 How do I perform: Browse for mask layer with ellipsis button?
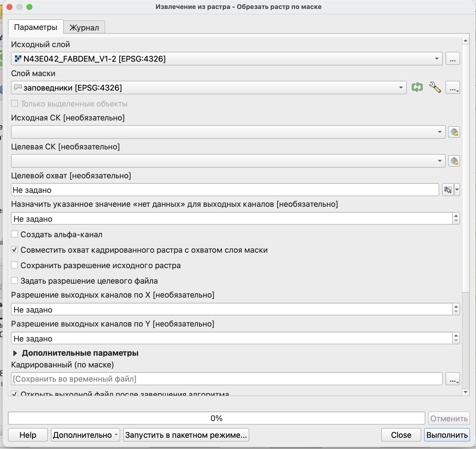tap(453, 88)
